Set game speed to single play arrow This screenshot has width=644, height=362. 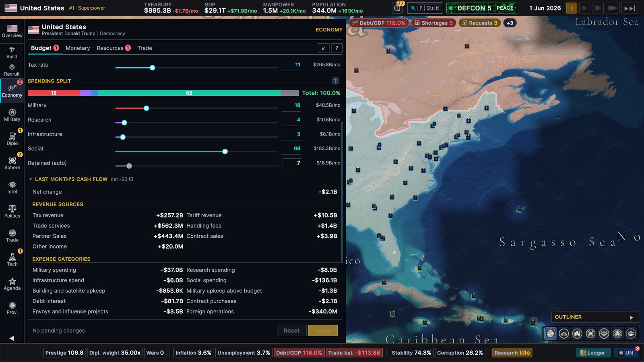click(x=585, y=8)
